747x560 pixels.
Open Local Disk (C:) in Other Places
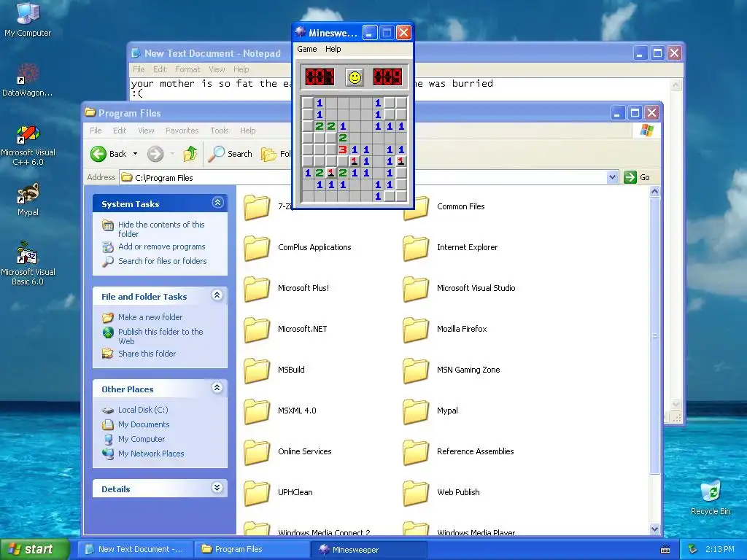(143, 410)
